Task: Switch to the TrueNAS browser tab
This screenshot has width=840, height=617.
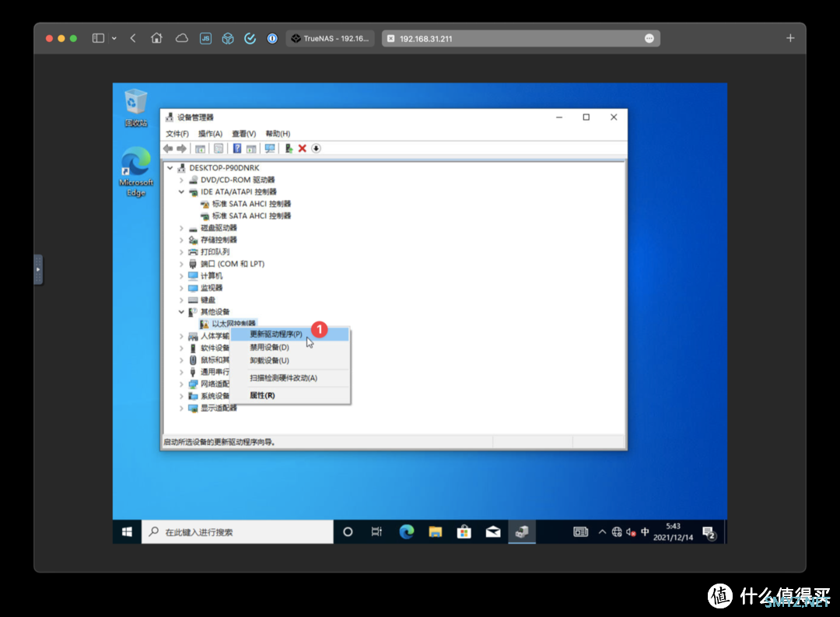Action: coord(331,39)
